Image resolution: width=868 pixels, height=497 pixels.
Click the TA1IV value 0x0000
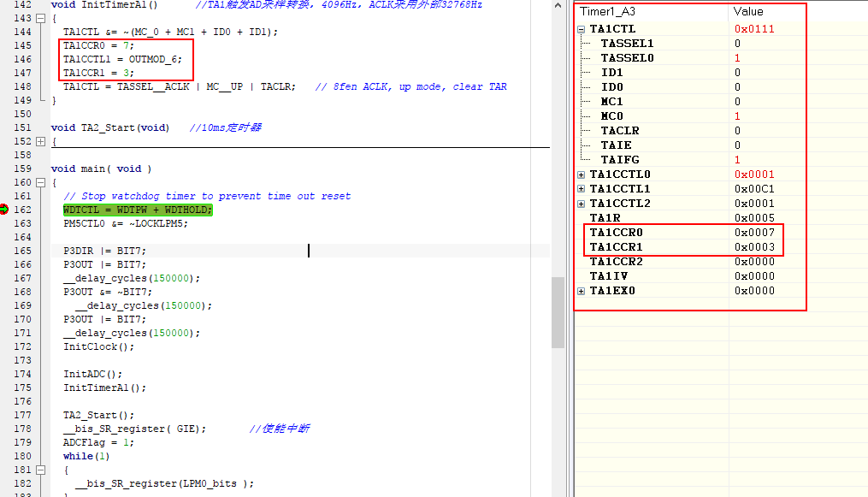[754, 275]
